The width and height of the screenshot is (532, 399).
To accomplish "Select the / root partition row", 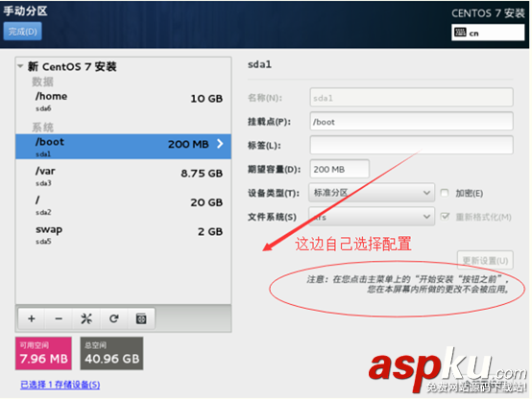I will pyautogui.click(x=123, y=205).
